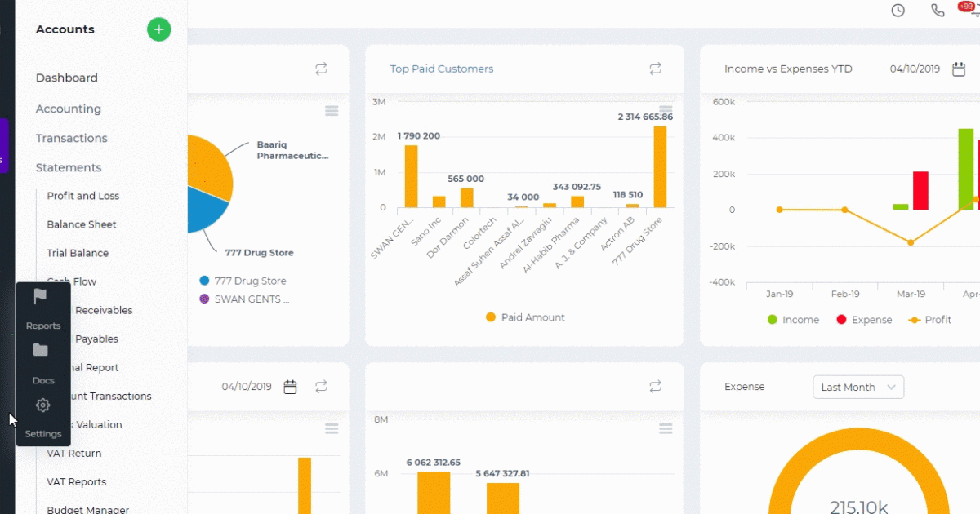Click the 5 647 327.81 bar
The width and height of the screenshot is (980, 514).
[x=503, y=498]
